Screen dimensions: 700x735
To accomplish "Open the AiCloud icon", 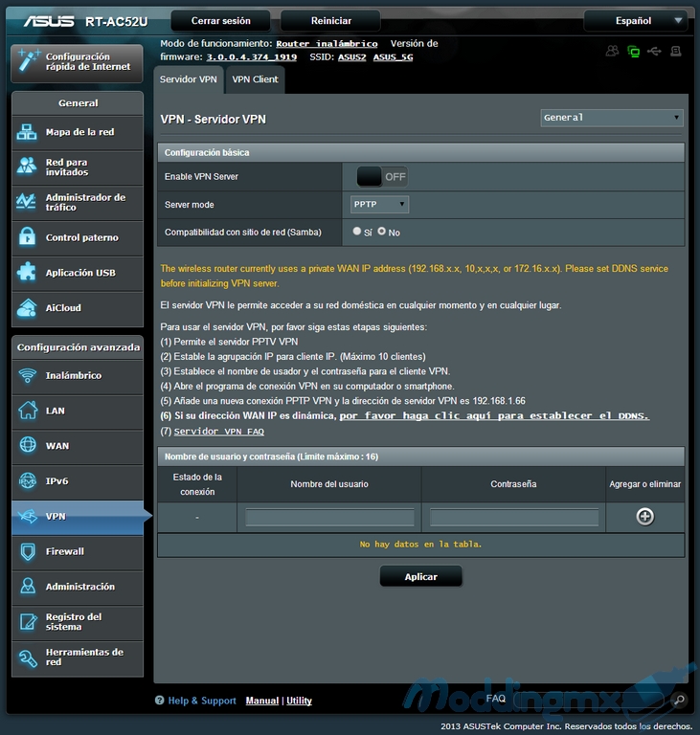I will point(27,308).
